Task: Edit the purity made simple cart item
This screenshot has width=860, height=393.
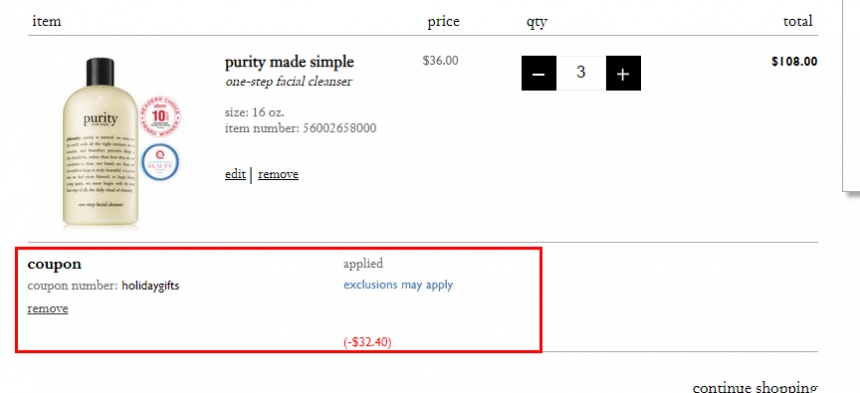Action: coord(235,174)
